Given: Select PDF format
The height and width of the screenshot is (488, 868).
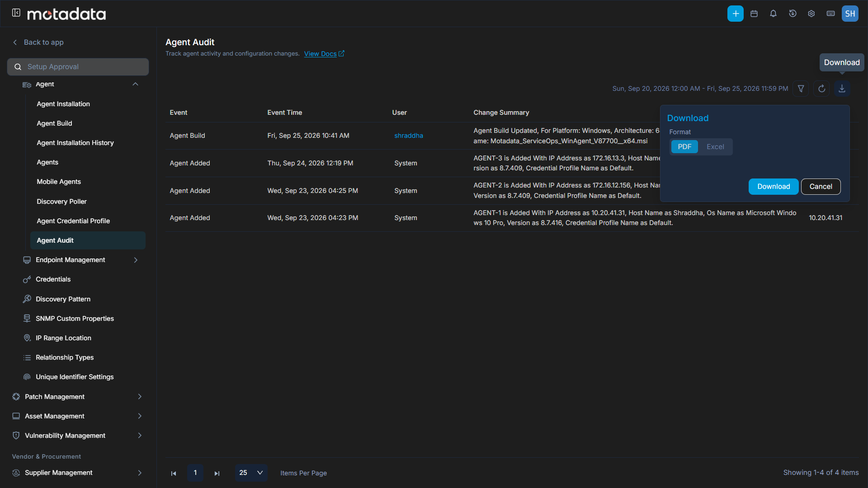Looking at the screenshot, I should point(684,147).
